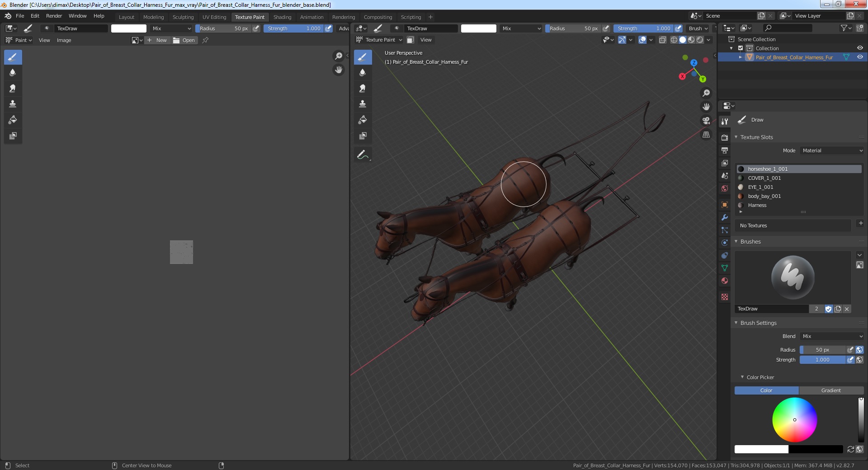
Task: Collapse the Brushes panel
Action: pos(736,241)
